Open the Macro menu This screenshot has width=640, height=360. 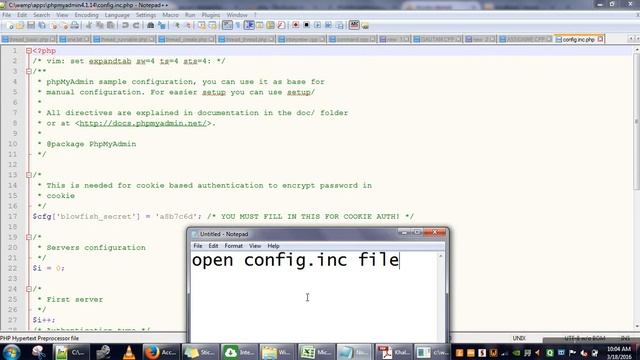coord(170,15)
